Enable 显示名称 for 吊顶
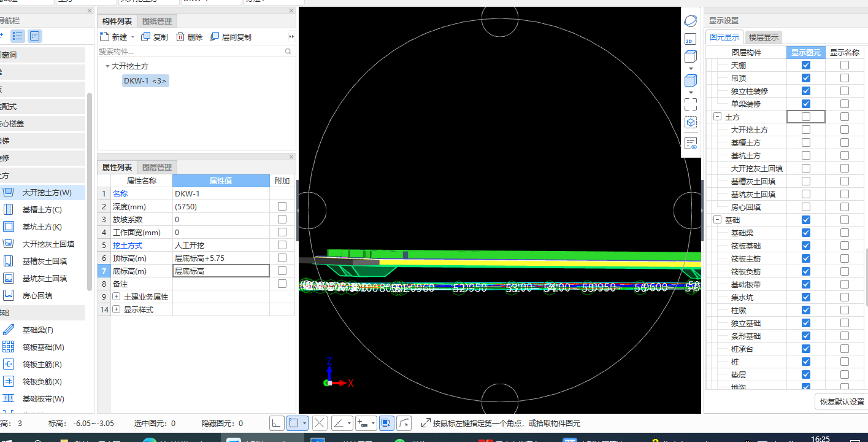868x442 pixels. (x=845, y=78)
